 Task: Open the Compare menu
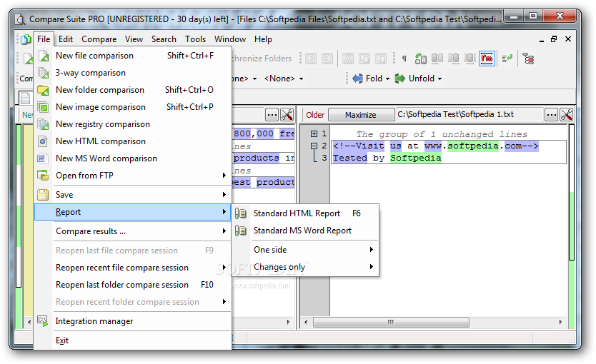[99, 39]
